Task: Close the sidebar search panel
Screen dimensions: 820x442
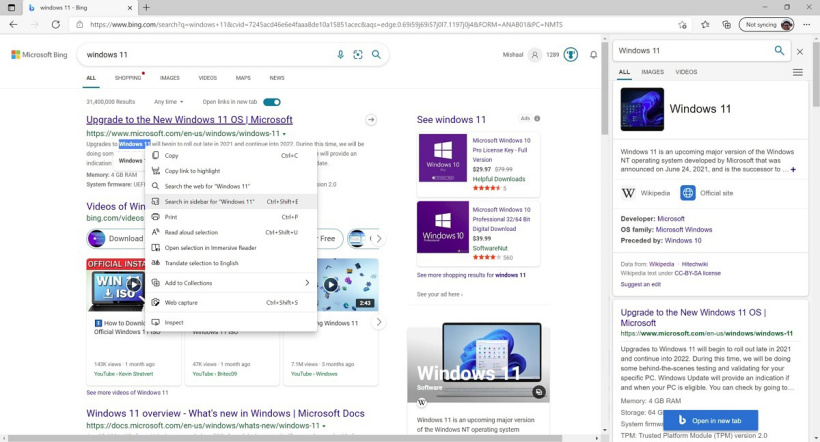Action: 800,51
